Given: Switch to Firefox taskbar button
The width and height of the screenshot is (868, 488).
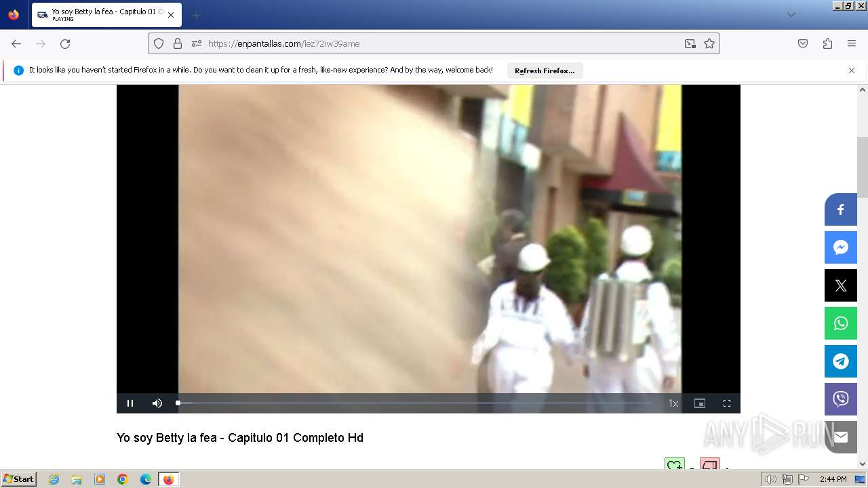Looking at the screenshot, I should (x=168, y=479).
